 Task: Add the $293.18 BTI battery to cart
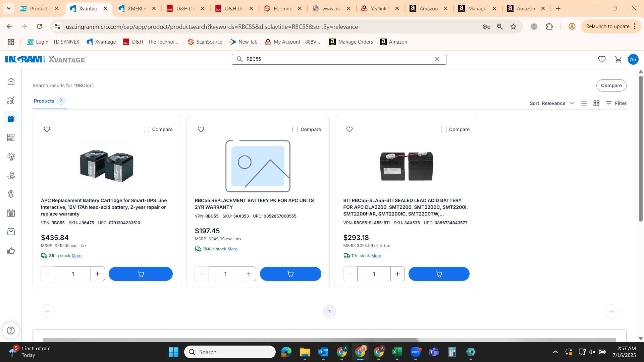[x=439, y=274]
